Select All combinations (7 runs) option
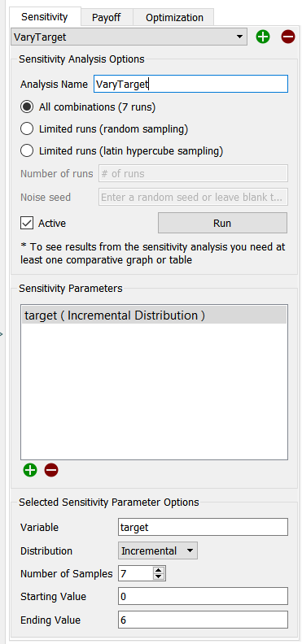 pyautogui.click(x=27, y=107)
